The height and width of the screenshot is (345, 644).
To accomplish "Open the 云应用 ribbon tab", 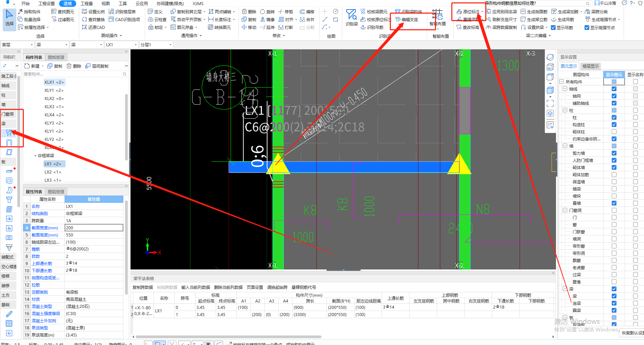I will click(x=142, y=3).
